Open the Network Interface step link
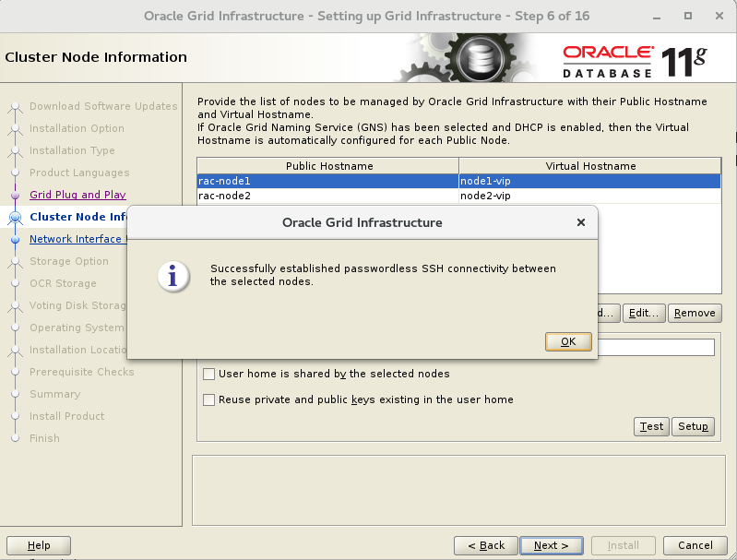Screen dimensions: 737x560 coord(78,239)
